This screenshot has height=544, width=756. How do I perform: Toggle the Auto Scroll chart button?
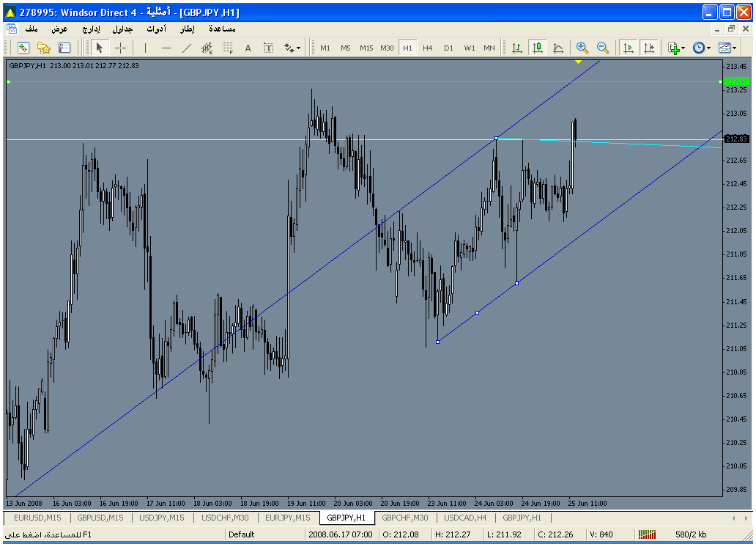pos(628,48)
